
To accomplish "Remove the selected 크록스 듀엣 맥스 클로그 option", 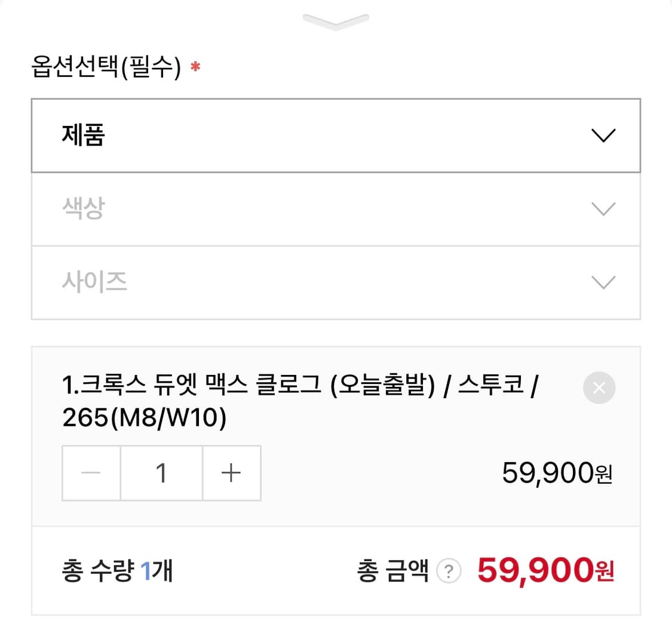I will (x=599, y=388).
